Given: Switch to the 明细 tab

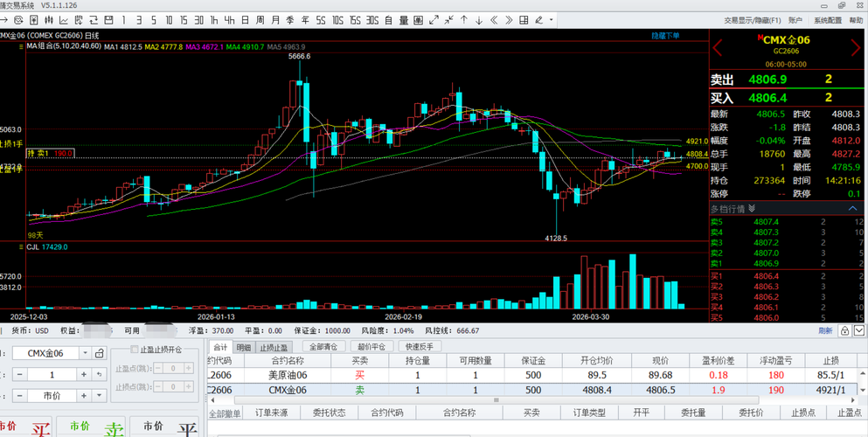Looking at the screenshot, I should 244,347.
